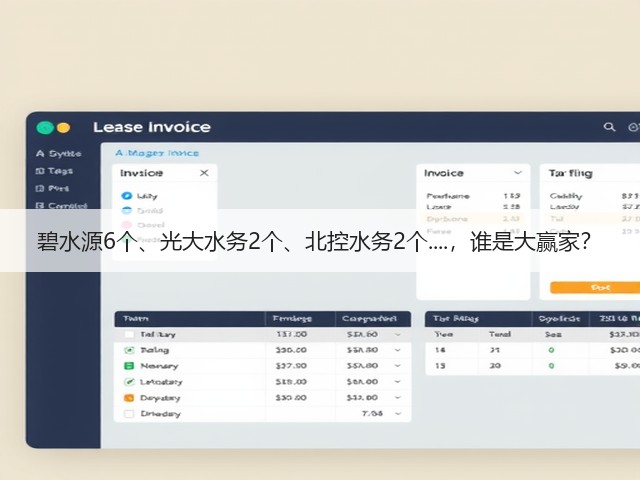Expand the chevron on second table row
The width and height of the screenshot is (640, 480).
pyautogui.click(x=398, y=350)
